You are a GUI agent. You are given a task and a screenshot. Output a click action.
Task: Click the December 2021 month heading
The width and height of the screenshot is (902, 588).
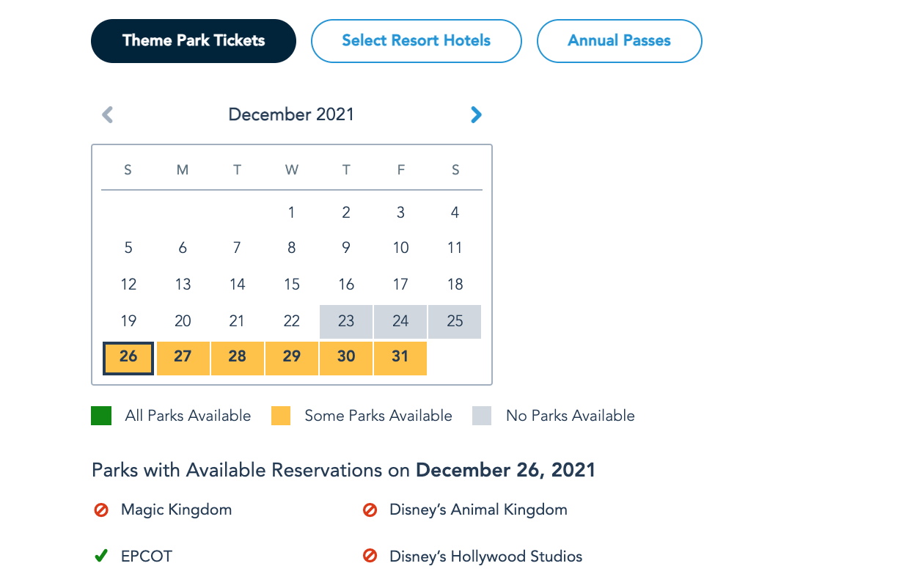[x=291, y=114]
